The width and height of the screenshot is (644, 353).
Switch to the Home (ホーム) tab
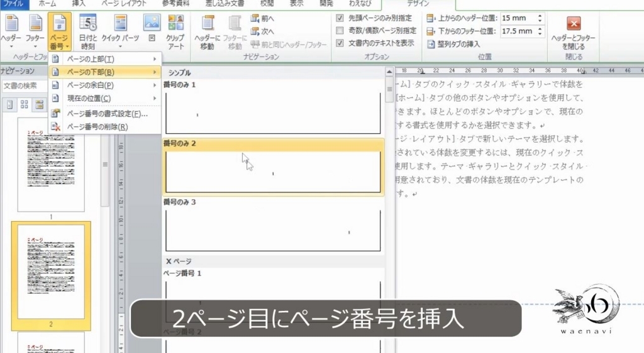(48, 4)
